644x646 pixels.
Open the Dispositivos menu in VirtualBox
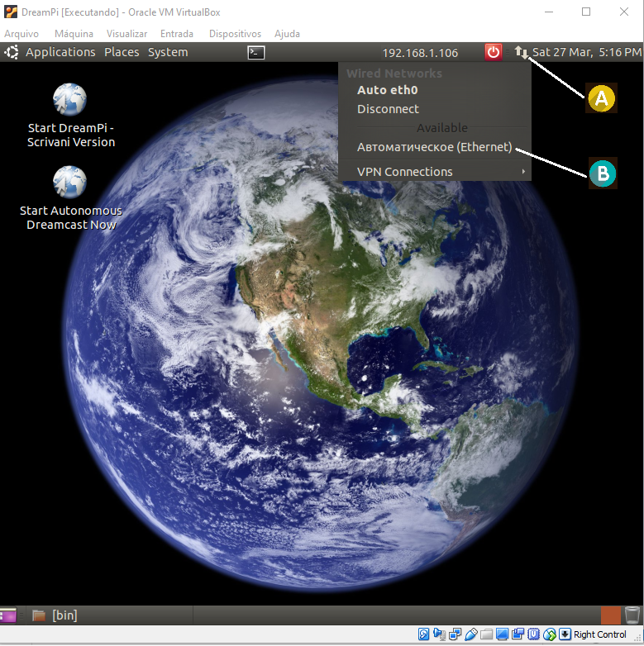(235, 34)
